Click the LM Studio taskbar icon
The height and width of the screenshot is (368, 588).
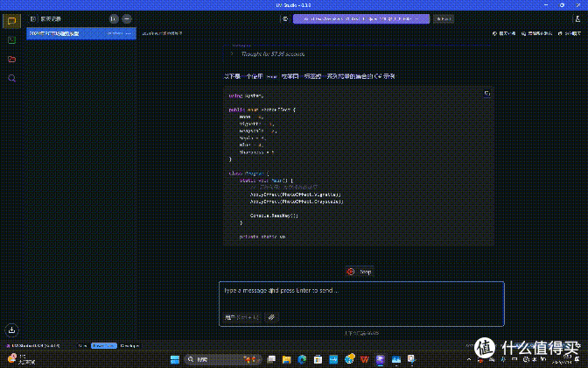click(381, 359)
